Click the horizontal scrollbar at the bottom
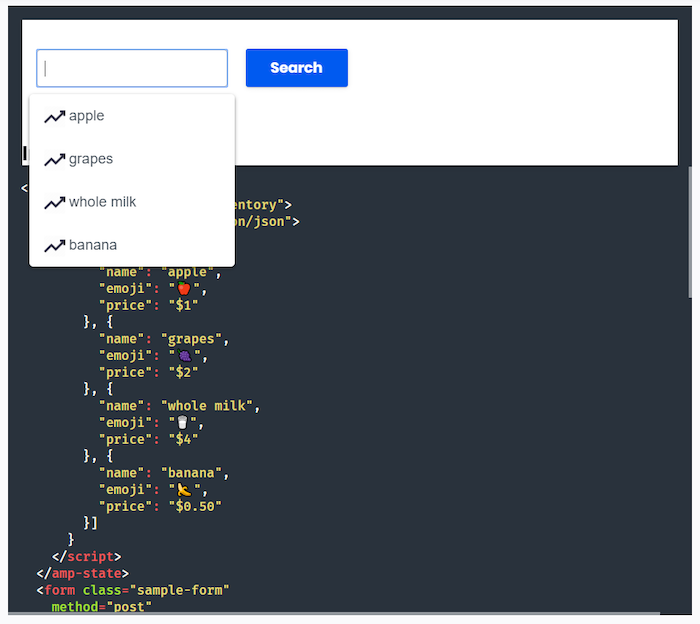 coord(334,614)
